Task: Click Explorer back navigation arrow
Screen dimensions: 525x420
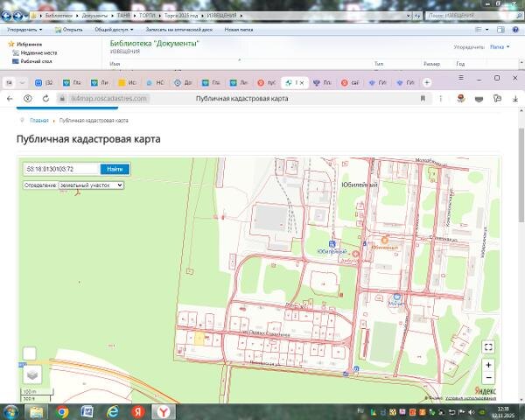Action: pos(6,16)
